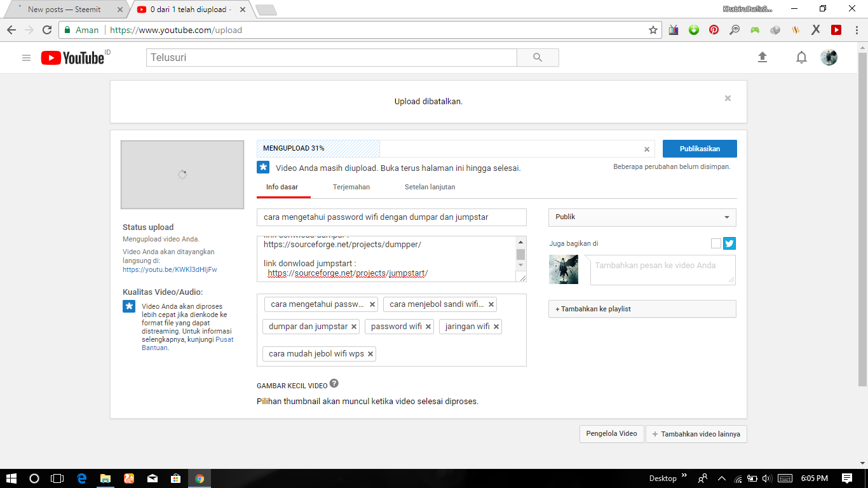Open the red YouTube play extension
Screen dimensions: 868x488
pyautogui.click(x=836, y=30)
